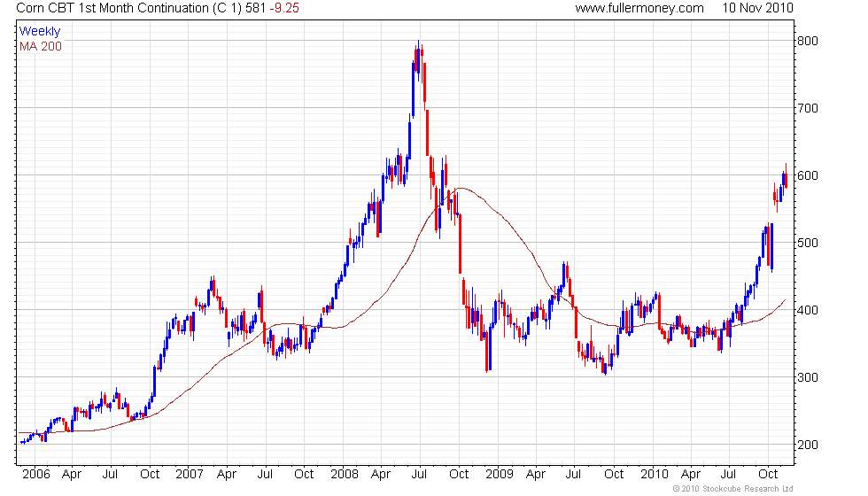Select the blue Weekly label
This screenshot has height=496, width=868.
[x=40, y=32]
